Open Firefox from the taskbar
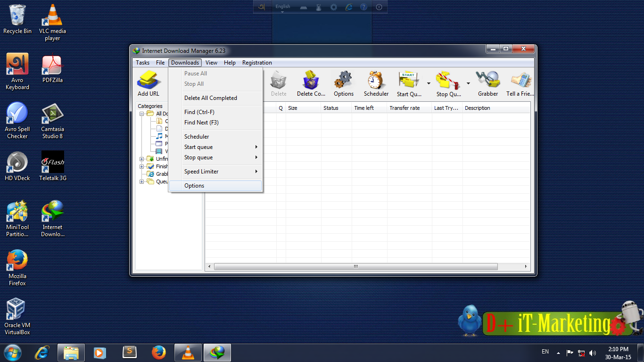644x362 pixels. click(x=159, y=352)
